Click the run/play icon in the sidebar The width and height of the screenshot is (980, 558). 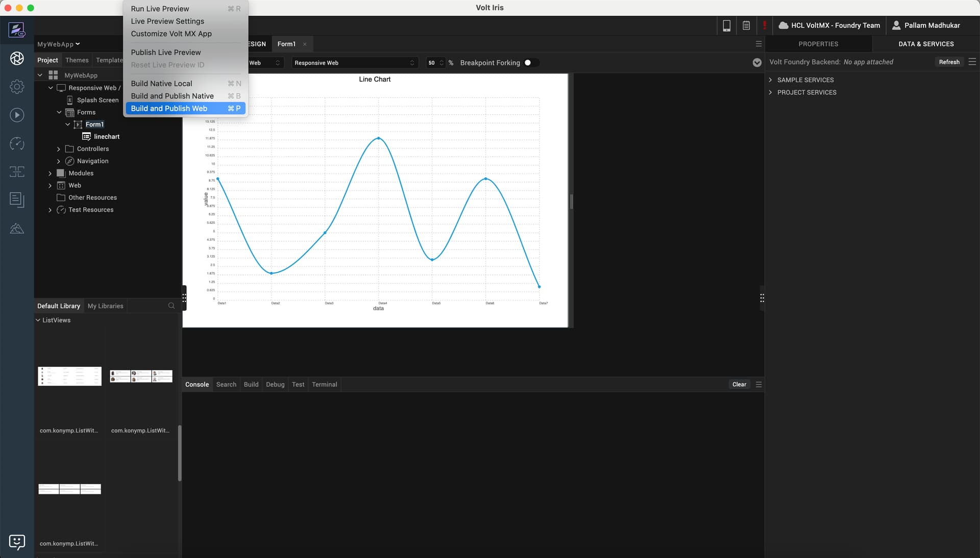(17, 115)
